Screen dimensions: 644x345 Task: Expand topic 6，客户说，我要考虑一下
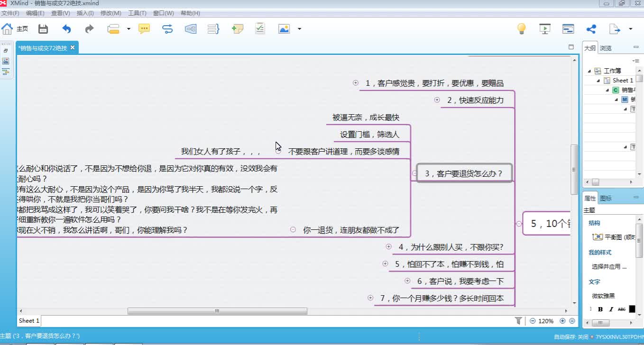tap(408, 281)
